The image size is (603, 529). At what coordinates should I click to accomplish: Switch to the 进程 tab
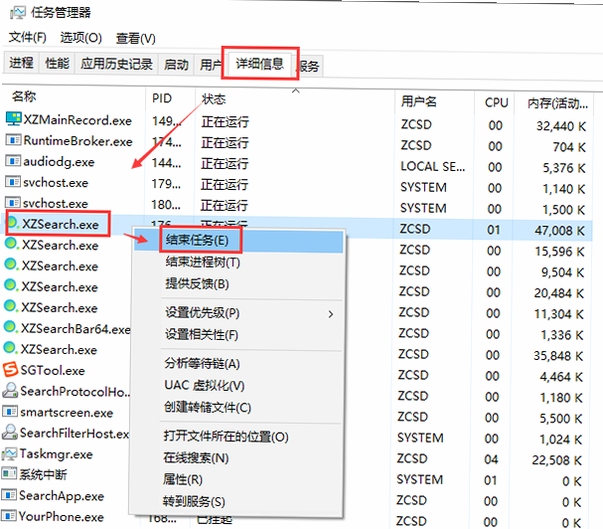click(x=22, y=63)
